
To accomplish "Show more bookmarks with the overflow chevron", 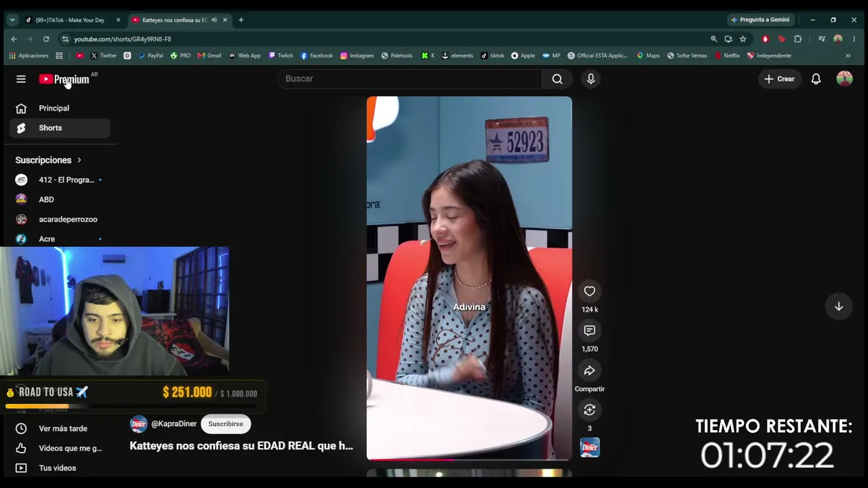I will (848, 56).
